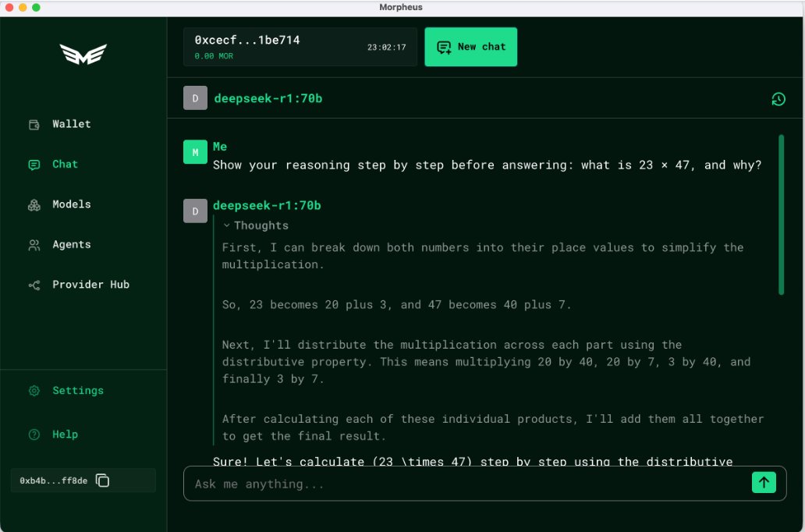Viewport: 805px width, 532px height.
Task: Click the Agents people icon
Action: (34, 245)
